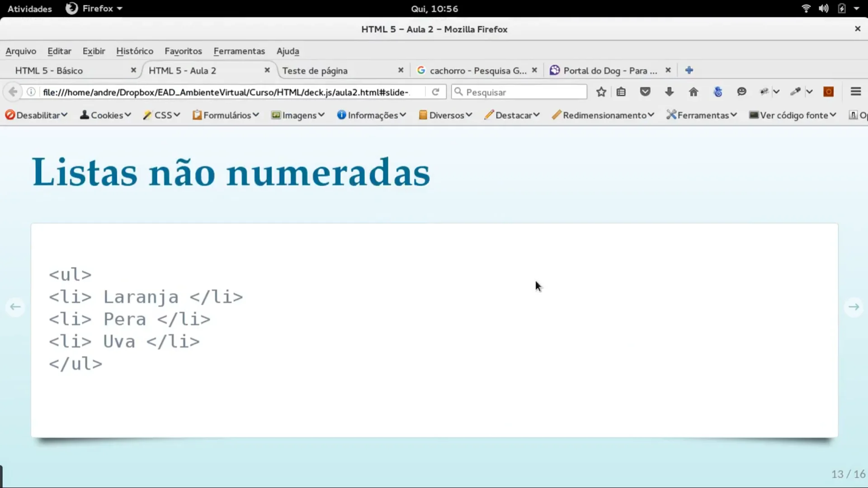This screenshot has width=868, height=488.
Task: Select the Ver código fonte icon
Action: pos(754,115)
